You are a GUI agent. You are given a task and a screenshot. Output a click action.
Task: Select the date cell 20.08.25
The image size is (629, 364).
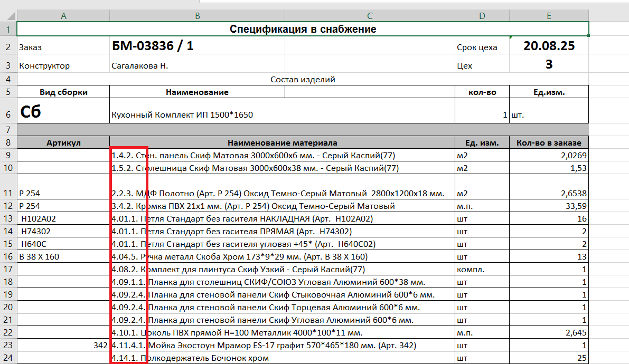click(x=549, y=46)
